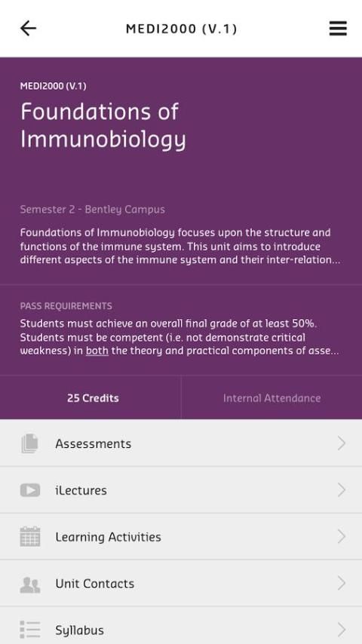Screen dimensions: 362x644
Task: Expand the Syllabus row chevron
Action: click(x=341, y=630)
